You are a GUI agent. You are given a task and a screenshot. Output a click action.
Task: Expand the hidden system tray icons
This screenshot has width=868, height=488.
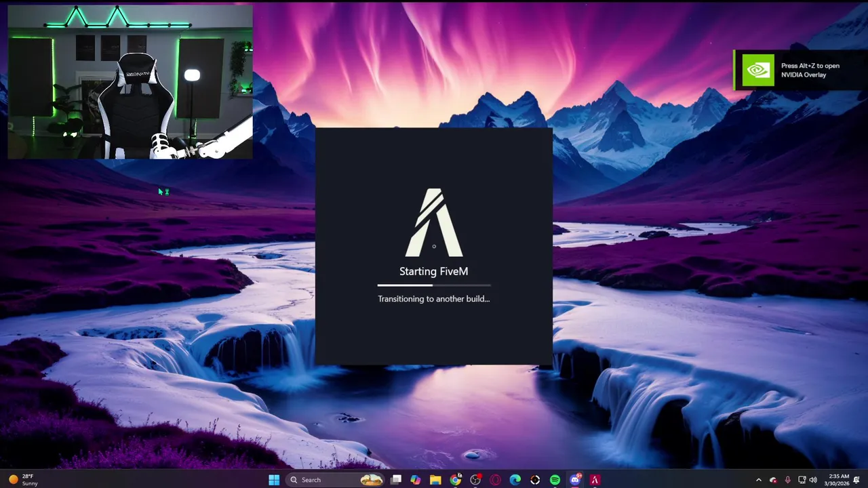tap(758, 480)
